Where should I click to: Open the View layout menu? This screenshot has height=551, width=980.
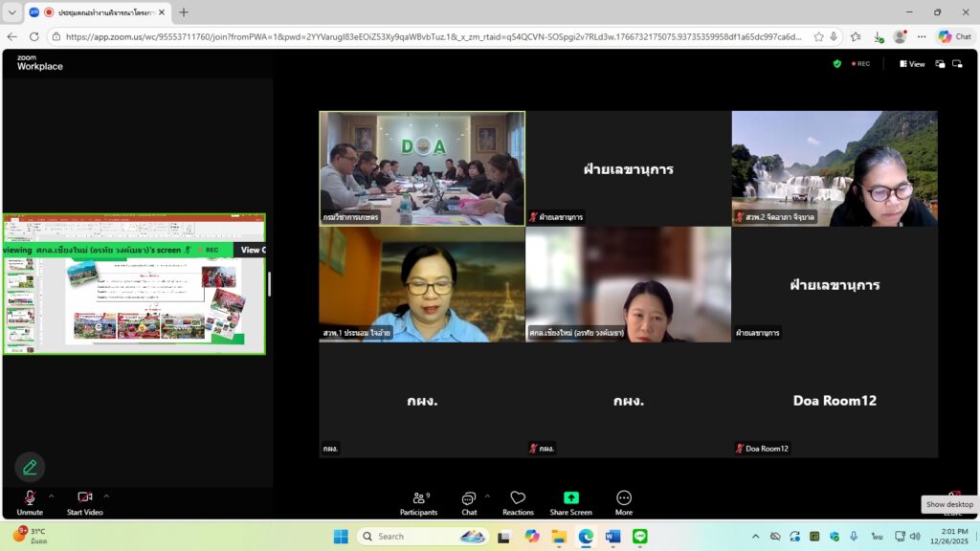[x=911, y=64]
